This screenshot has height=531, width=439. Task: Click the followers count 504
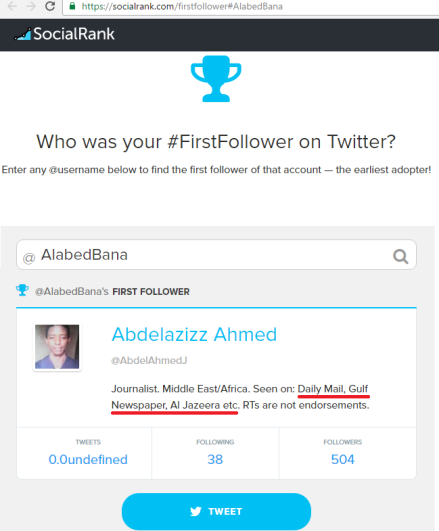pos(342,460)
